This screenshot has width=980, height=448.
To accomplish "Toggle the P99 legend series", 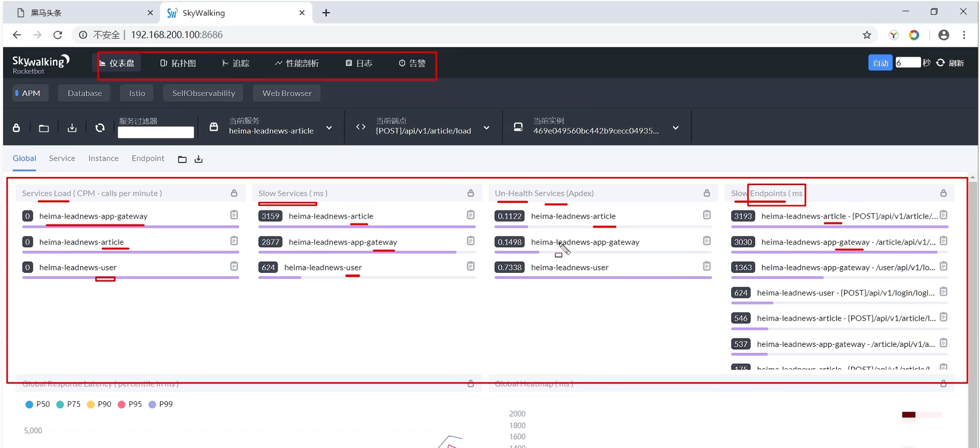I will (x=160, y=404).
